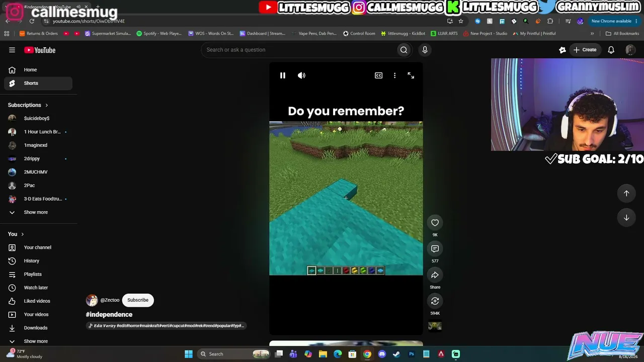Bookmark this page with the star icon
This screenshot has height=362, width=644.
click(460, 21)
